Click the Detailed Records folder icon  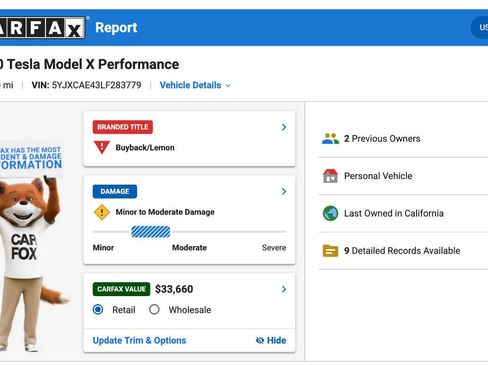click(330, 251)
